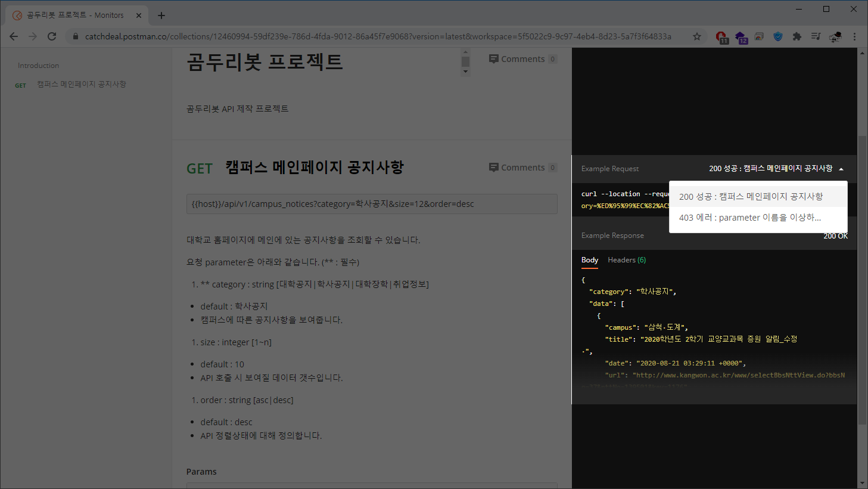The width and height of the screenshot is (868, 489).
Task: Switch to the Body tab
Action: 590,260
